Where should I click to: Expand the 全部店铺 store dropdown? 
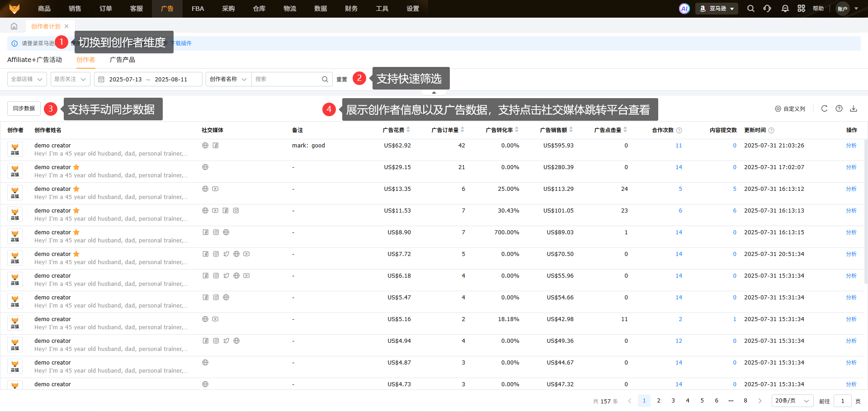[27, 79]
